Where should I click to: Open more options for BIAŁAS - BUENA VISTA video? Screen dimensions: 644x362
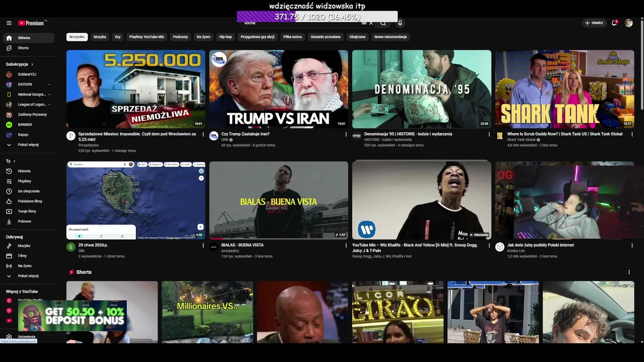pyautogui.click(x=346, y=246)
